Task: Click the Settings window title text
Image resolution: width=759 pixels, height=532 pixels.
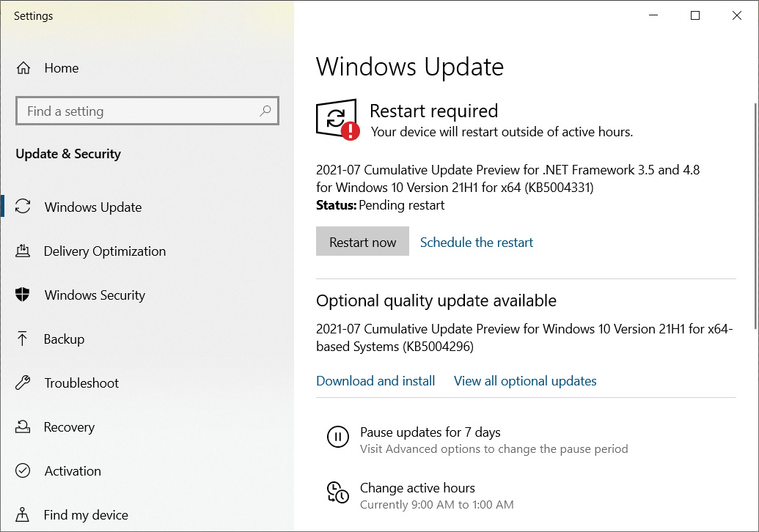Action: pos(34,16)
